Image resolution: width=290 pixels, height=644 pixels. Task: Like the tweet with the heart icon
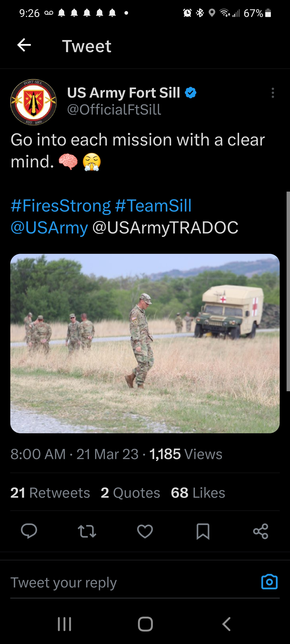pyautogui.click(x=145, y=531)
